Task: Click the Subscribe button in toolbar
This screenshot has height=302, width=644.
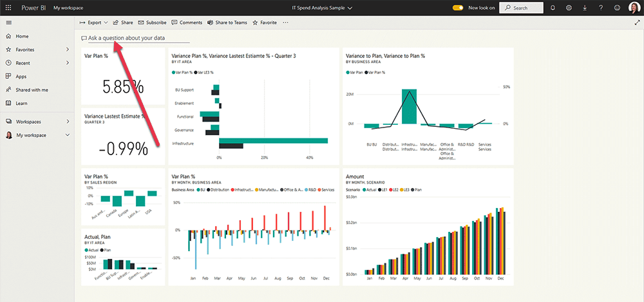Action: coord(152,23)
